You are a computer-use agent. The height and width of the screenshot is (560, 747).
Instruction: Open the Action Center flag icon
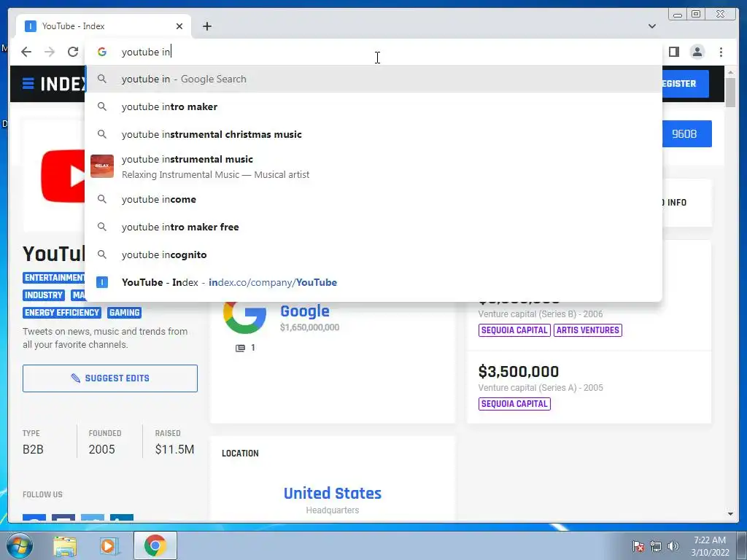[x=638, y=546]
